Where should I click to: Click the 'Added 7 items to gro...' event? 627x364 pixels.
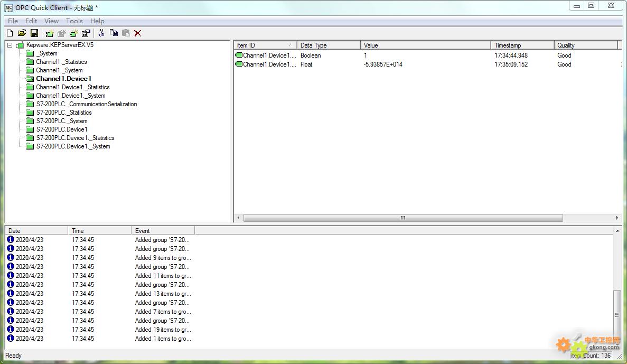click(x=163, y=312)
